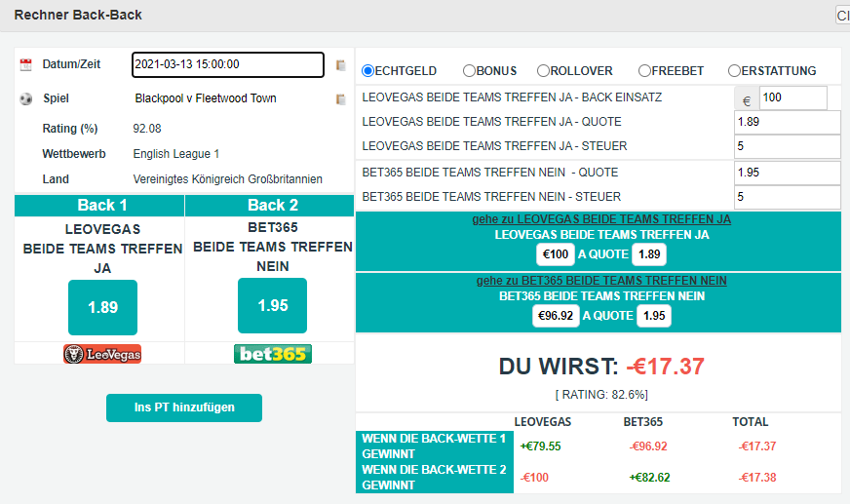
Task: Click the English League 1 text
Action: click(176, 154)
